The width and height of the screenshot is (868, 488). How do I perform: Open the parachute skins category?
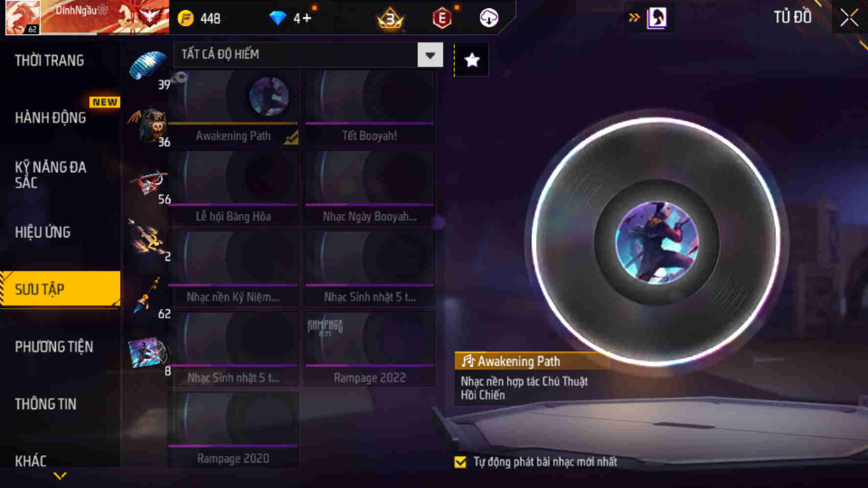tap(148, 67)
